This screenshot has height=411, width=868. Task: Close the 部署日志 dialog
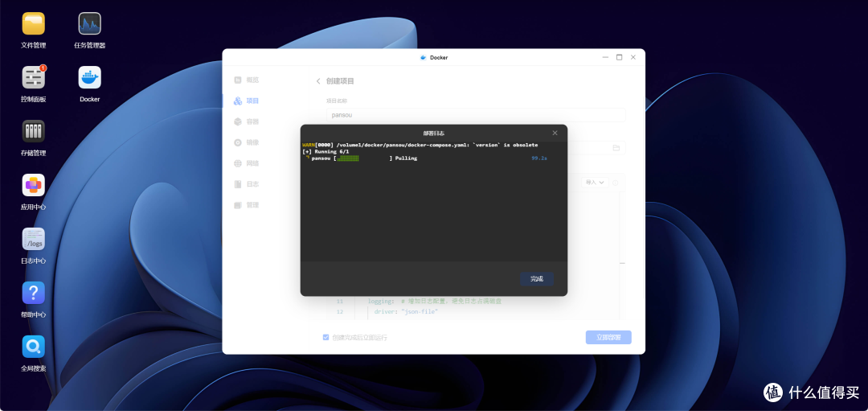(x=555, y=133)
